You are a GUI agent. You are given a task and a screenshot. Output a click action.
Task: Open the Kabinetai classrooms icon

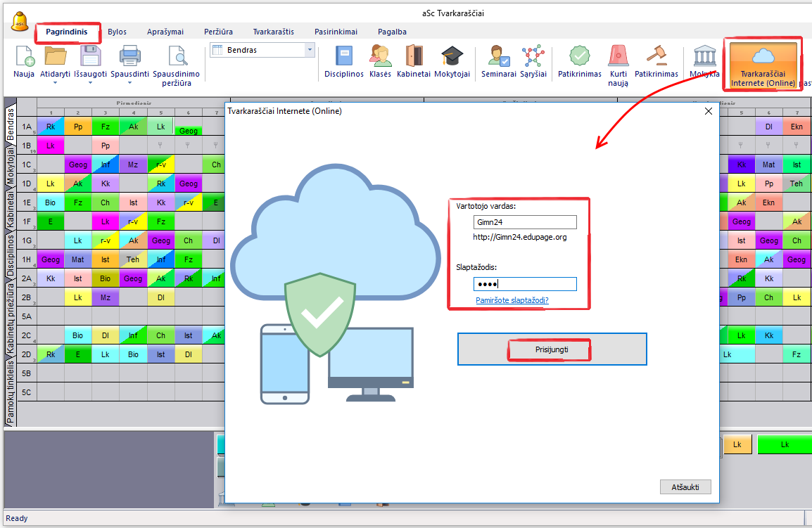coord(413,58)
